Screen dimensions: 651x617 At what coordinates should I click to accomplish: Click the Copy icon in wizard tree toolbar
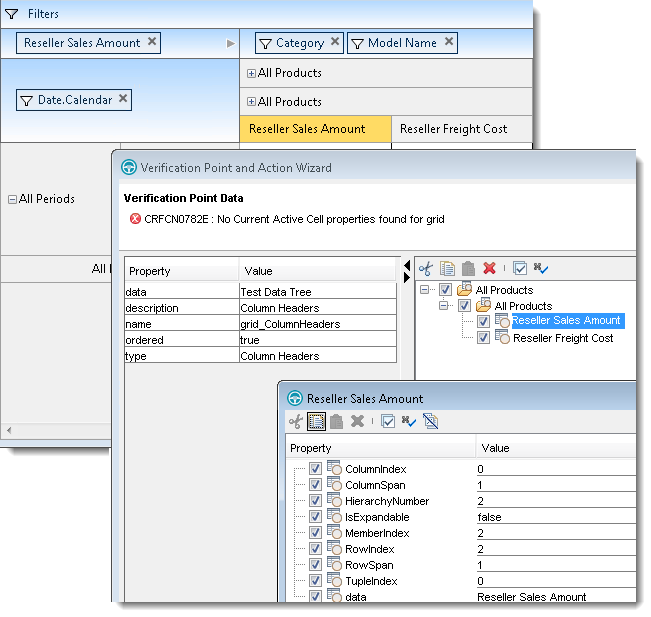pyautogui.click(x=447, y=268)
